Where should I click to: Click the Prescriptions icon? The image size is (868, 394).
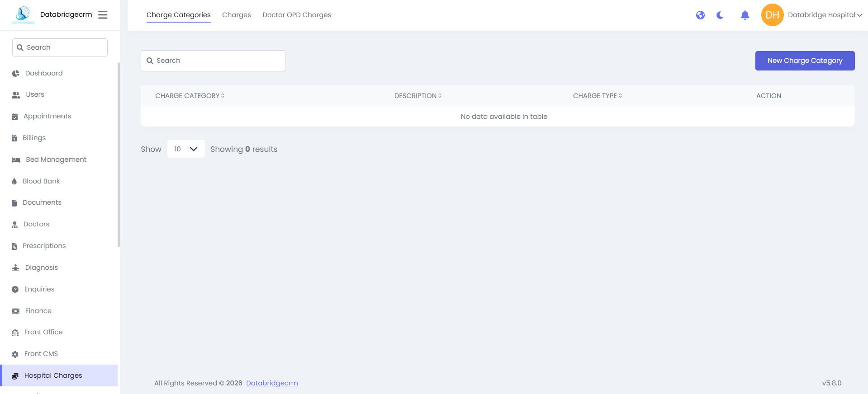(x=14, y=246)
